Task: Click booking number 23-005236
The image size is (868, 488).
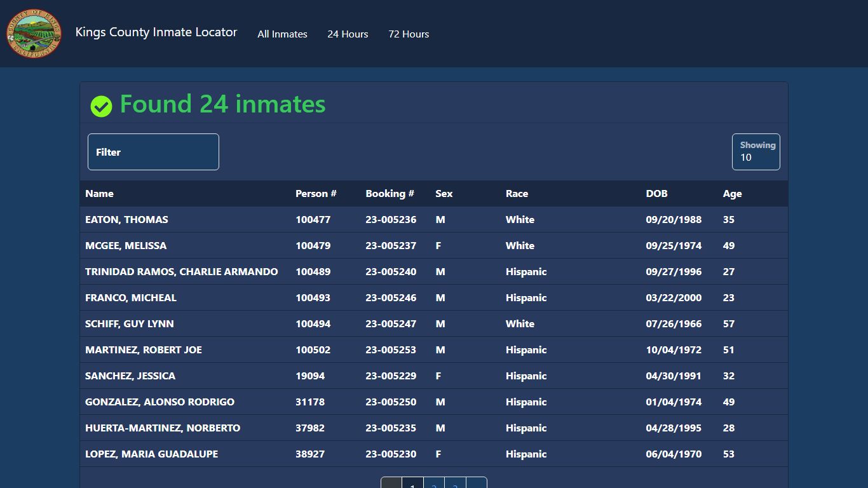Action: [391, 220]
